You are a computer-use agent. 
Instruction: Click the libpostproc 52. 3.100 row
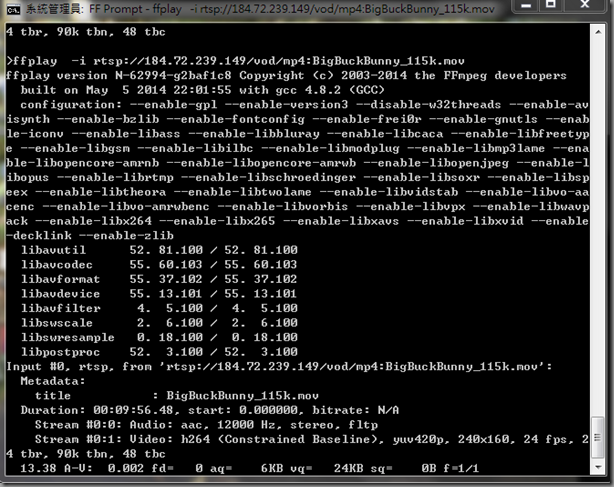click(x=159, y=352)
